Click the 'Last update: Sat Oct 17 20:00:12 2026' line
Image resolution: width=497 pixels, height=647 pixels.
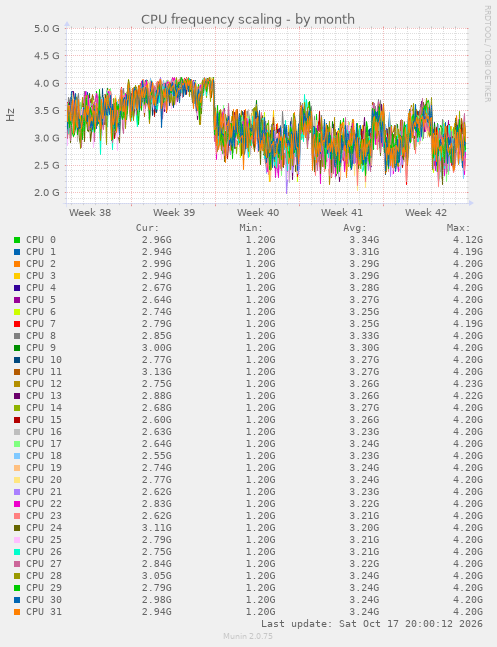click(x=372, y=623)
